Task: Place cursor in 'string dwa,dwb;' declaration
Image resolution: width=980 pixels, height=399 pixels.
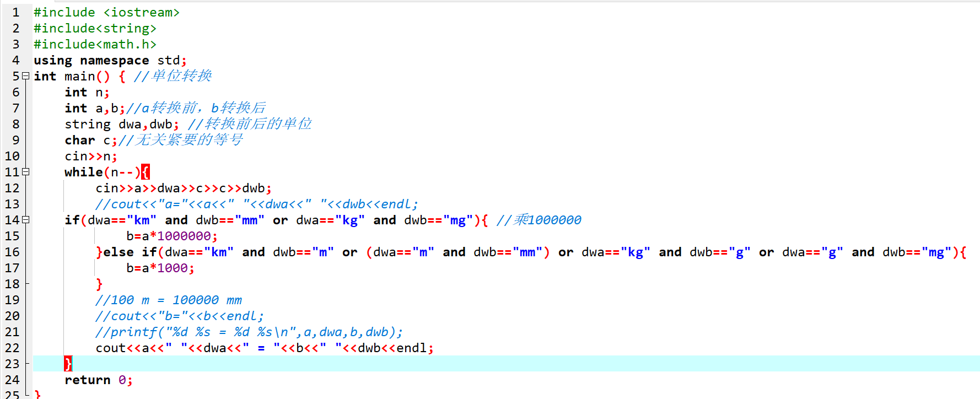Action: point(121,124)
